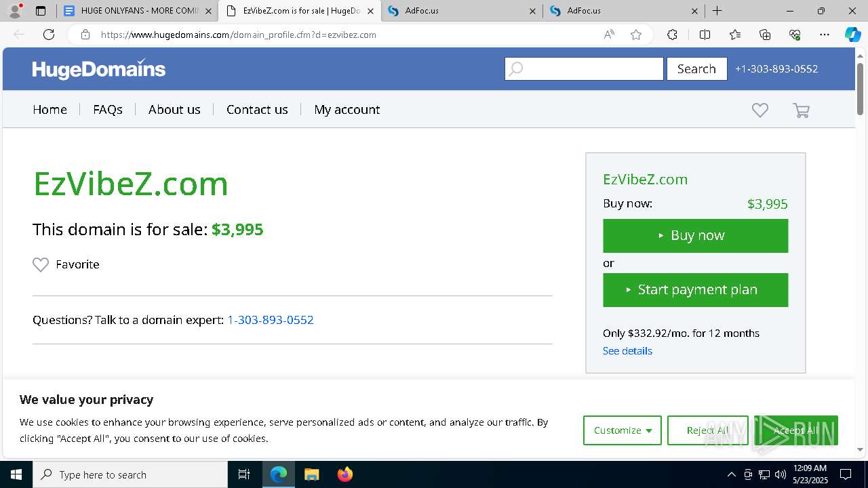Screen dimensions: 868x488
Task: Click the browser refresh icon
Action: point(49,35)
